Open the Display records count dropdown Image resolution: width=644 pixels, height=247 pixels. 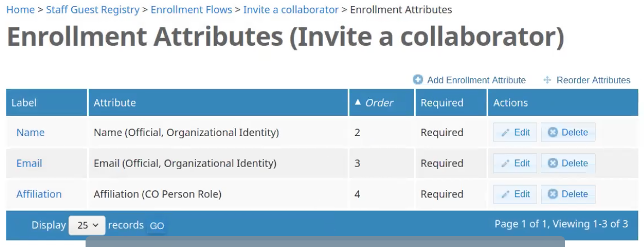[x=87, y=225]
